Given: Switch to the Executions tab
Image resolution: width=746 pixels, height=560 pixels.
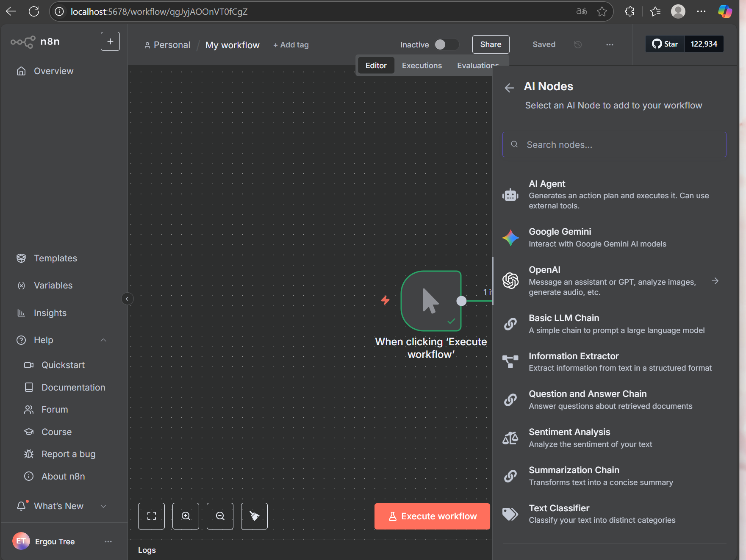Looking at the screenshot, I should coord(422,66).
